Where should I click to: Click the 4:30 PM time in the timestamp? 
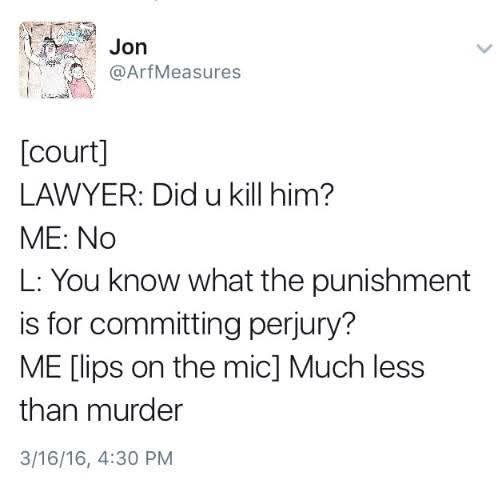coord(135,458)
